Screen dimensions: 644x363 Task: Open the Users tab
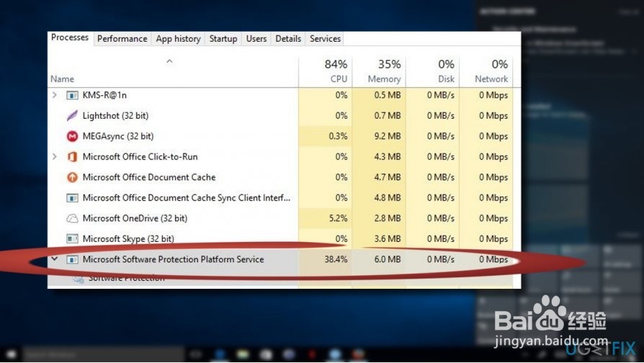[256, 39]
